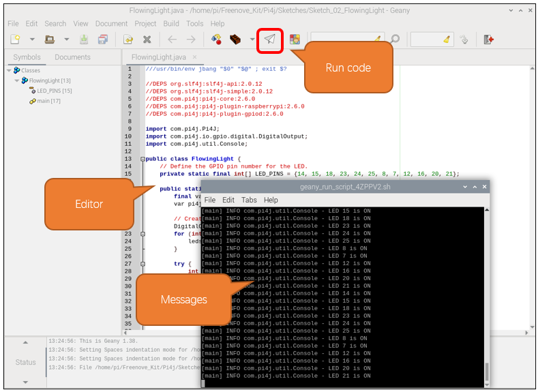Collapse the Classes tree node
538x392 pixels.
point(9,70)
